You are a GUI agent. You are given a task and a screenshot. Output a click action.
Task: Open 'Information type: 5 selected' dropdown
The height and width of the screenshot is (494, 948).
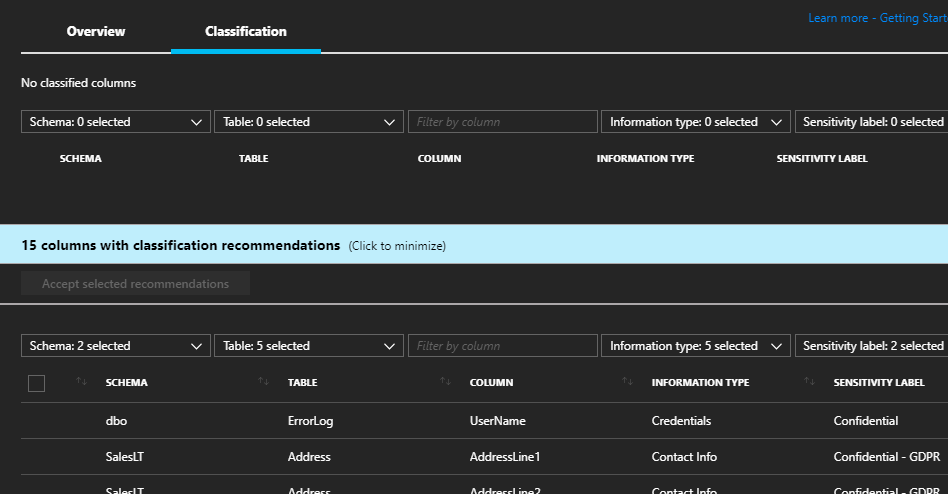(695, 346)
